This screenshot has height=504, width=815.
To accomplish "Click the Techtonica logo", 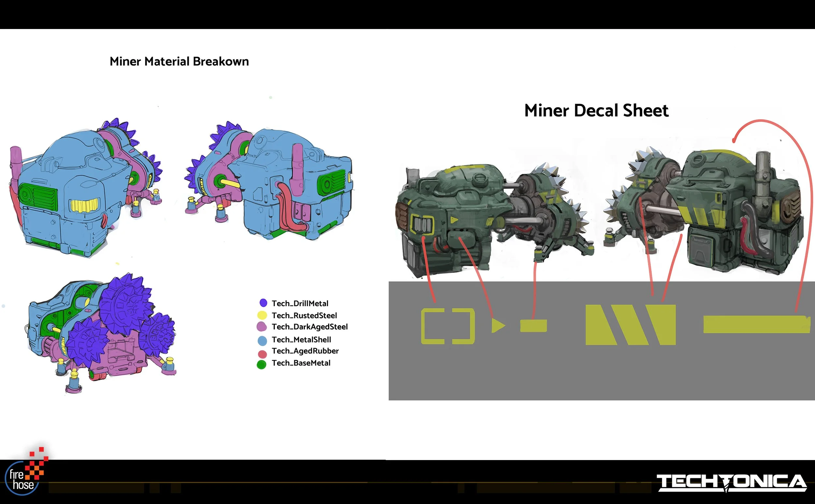I will (732, 483).
